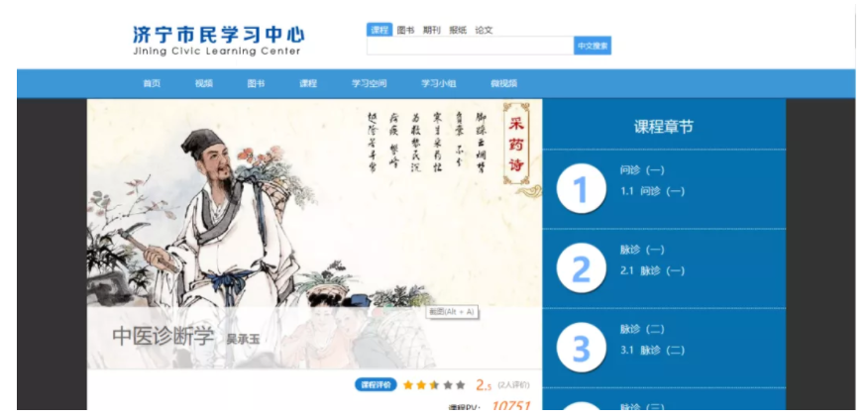Open 首页 in navigation bar
The height and width of the screenshot is (418, 868).
coord(152,83)
